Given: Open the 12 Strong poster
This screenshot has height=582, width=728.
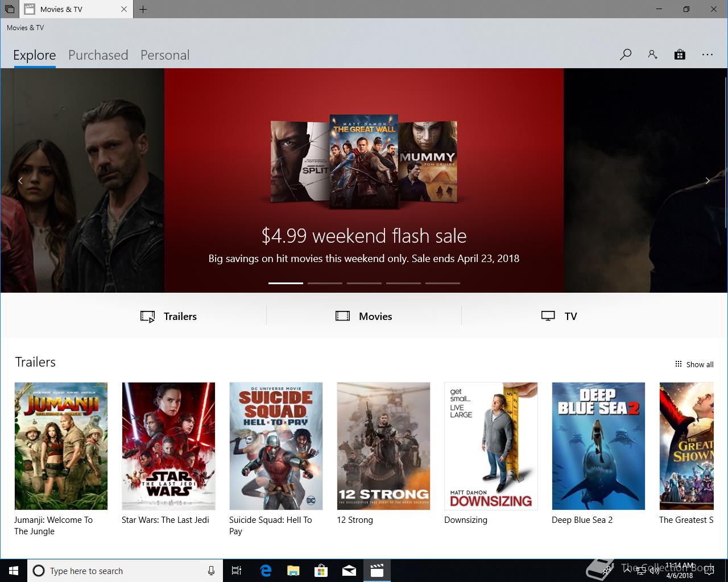Looking at the screenshot, I should click(x=383, y=446).
